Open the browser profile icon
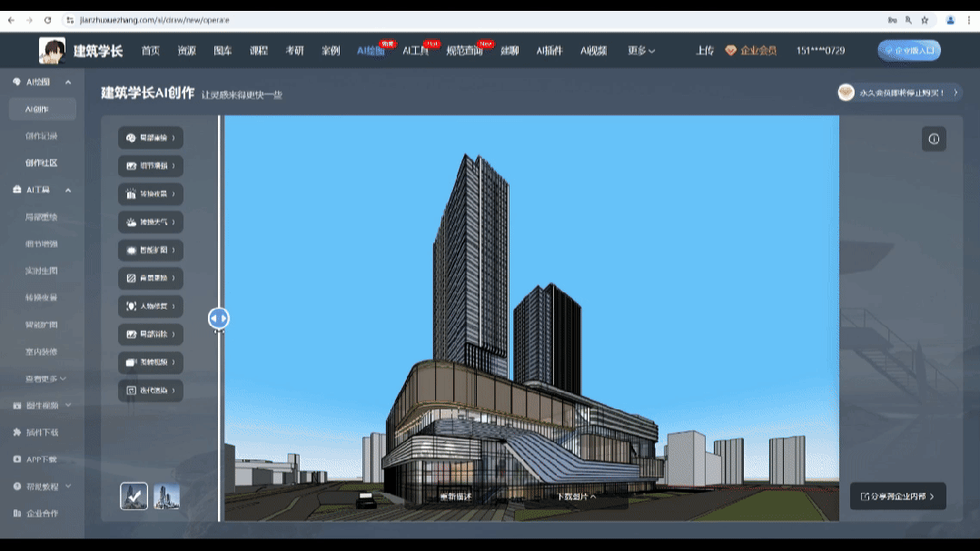Image resolution: width=980 pixels, height=551 pixels. 951,20
